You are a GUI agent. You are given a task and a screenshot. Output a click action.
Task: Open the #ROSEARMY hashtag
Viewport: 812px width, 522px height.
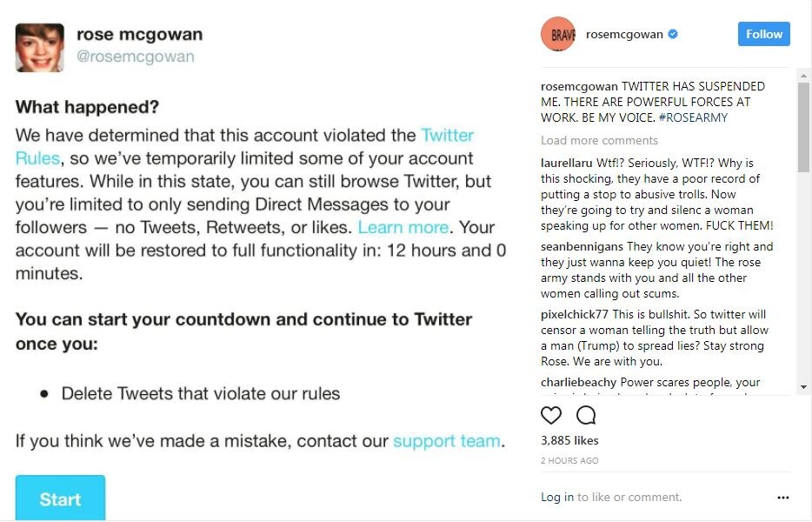click(694, 117)
